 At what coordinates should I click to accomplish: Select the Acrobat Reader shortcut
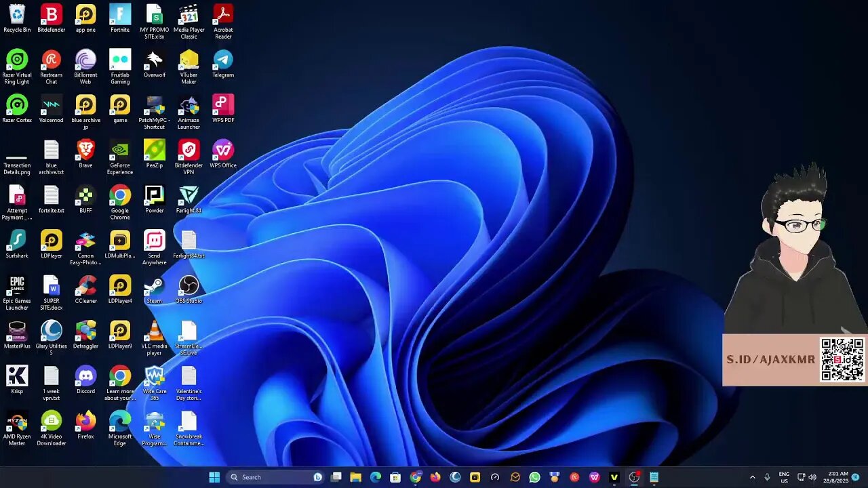[223, 22]
